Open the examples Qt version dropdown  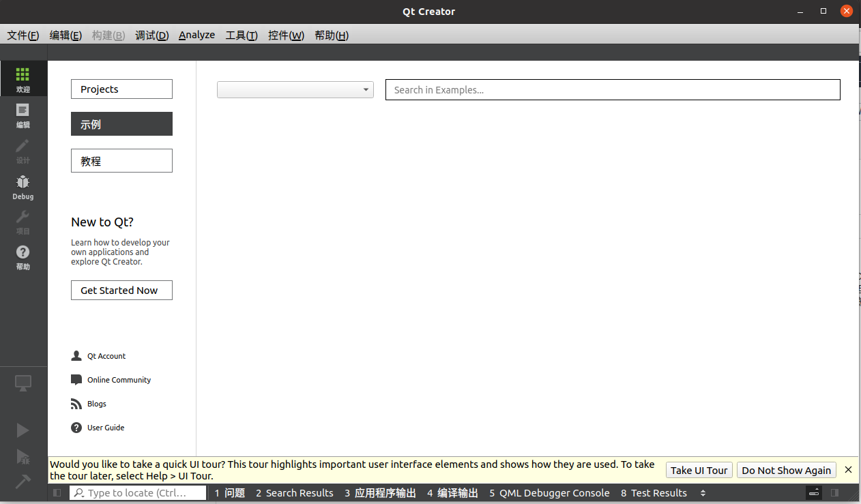[295, 90]
